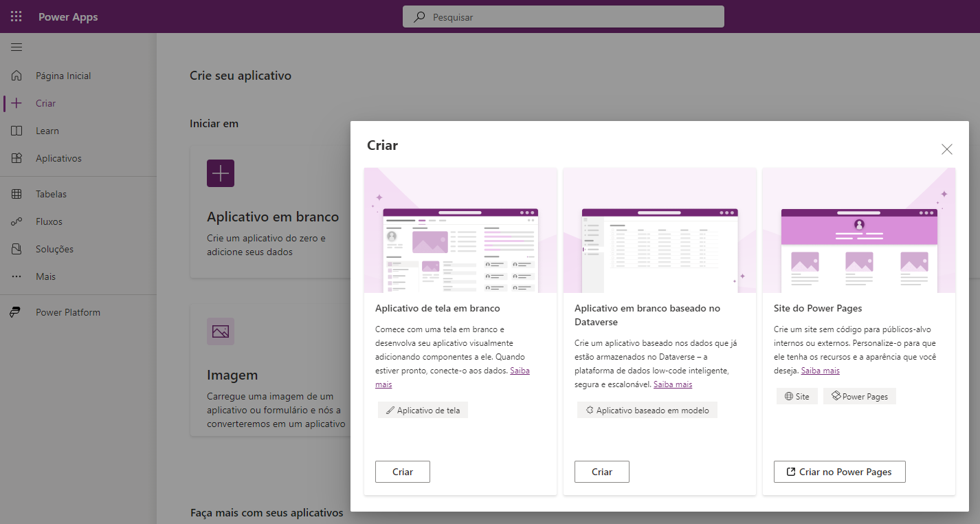The image size is (980, 524).
Task: Click Criar under Aplicativo de tela em branco
Action: (403, 472)
